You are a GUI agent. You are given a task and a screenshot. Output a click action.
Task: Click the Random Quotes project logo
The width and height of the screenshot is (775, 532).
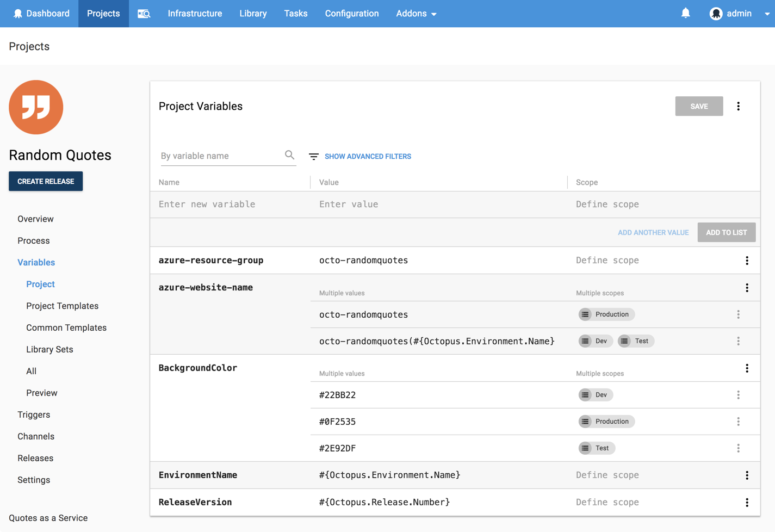pos(36,107)
